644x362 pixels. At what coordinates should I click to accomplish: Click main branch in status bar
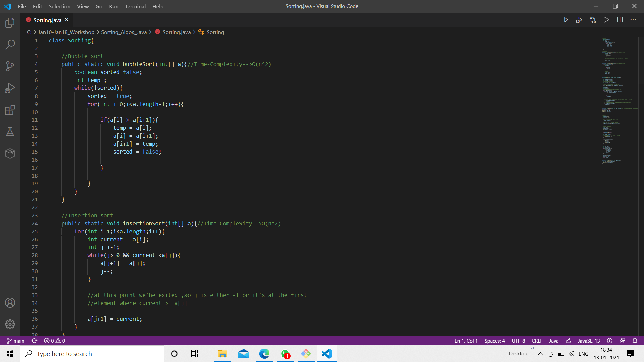pos(16,341)
